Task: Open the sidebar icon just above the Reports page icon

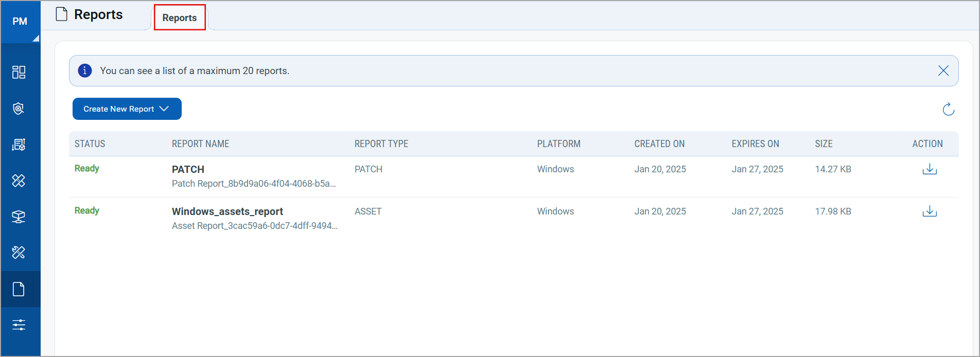Action: [19, 253]
